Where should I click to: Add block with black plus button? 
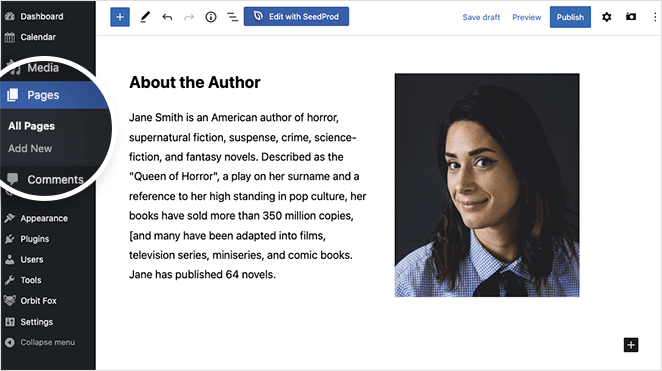click(631, 345)
